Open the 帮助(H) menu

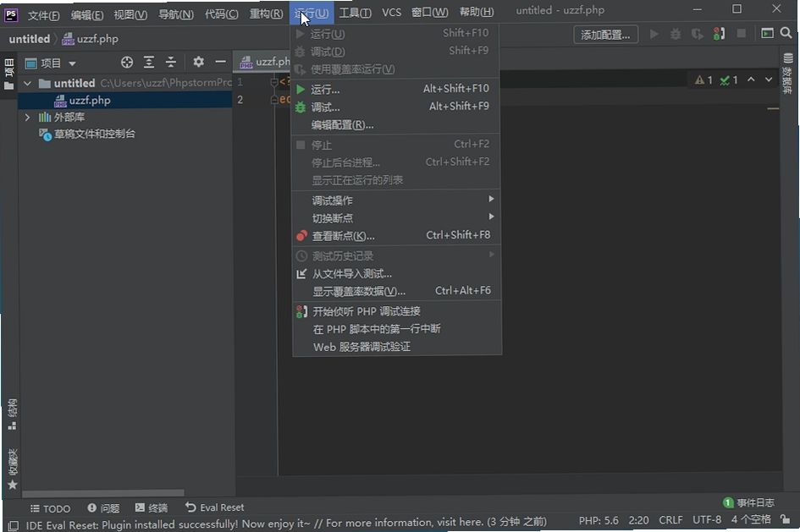pos(476,12)
